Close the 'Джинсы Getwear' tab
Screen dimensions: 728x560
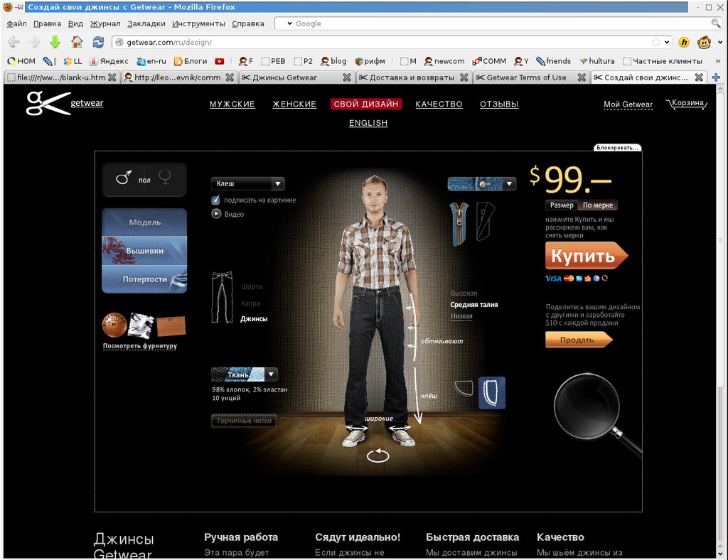pos(346,77)
